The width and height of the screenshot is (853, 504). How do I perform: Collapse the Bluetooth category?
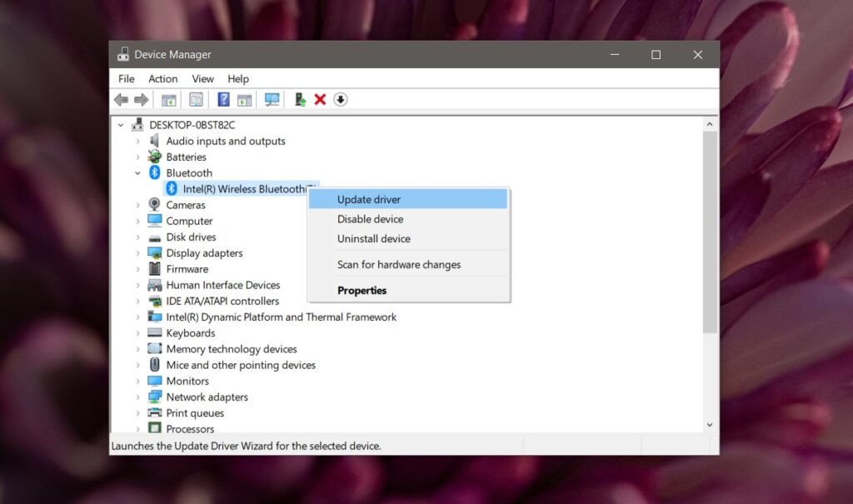point(138,173)
